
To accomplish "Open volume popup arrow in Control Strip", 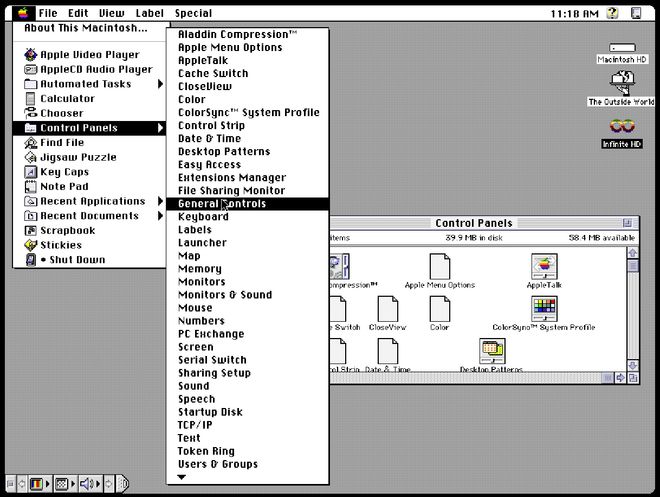I will (98, 484).
